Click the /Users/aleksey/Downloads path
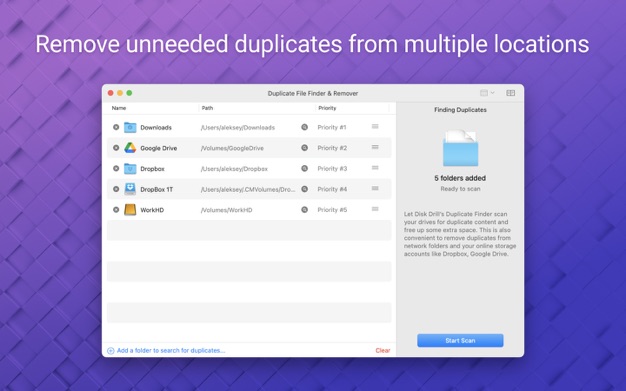Viewport: 626px width, 391px height. tap(238, 127)
